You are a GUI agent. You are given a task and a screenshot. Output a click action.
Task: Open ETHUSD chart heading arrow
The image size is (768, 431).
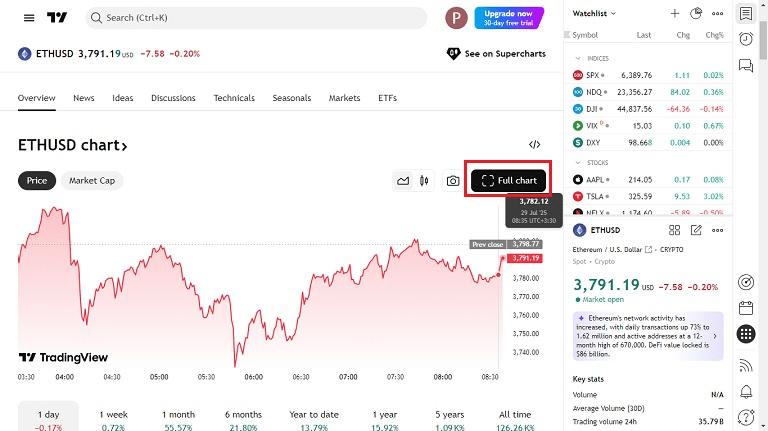pos(125,146)
